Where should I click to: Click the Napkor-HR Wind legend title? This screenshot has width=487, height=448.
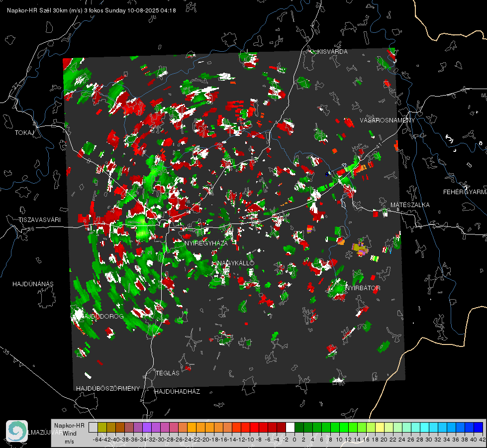coord(69,434)
